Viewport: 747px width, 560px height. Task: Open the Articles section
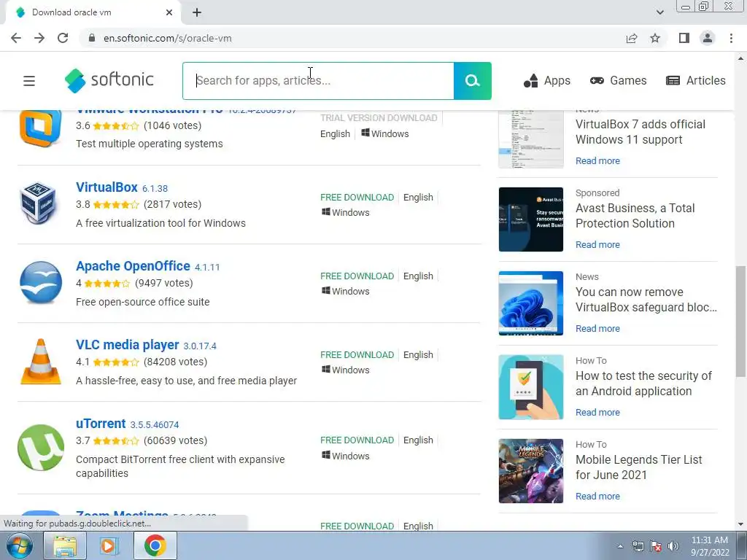coord(695,80)
